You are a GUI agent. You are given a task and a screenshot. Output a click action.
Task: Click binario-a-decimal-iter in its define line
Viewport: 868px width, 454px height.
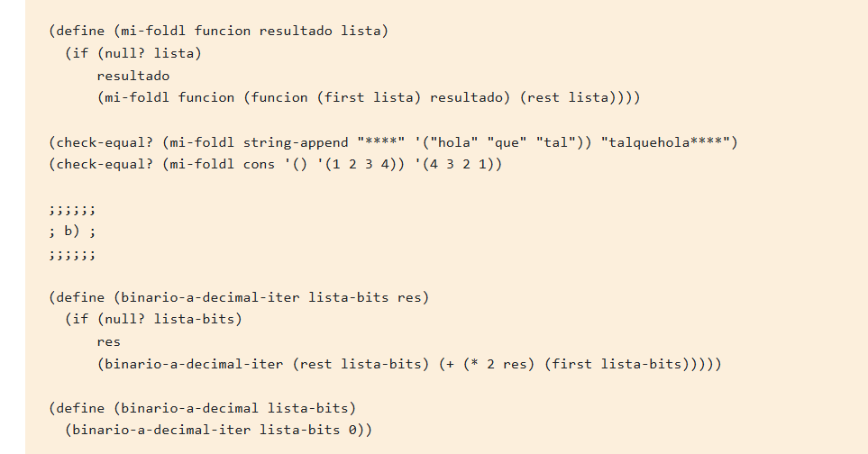pos(210,297)
